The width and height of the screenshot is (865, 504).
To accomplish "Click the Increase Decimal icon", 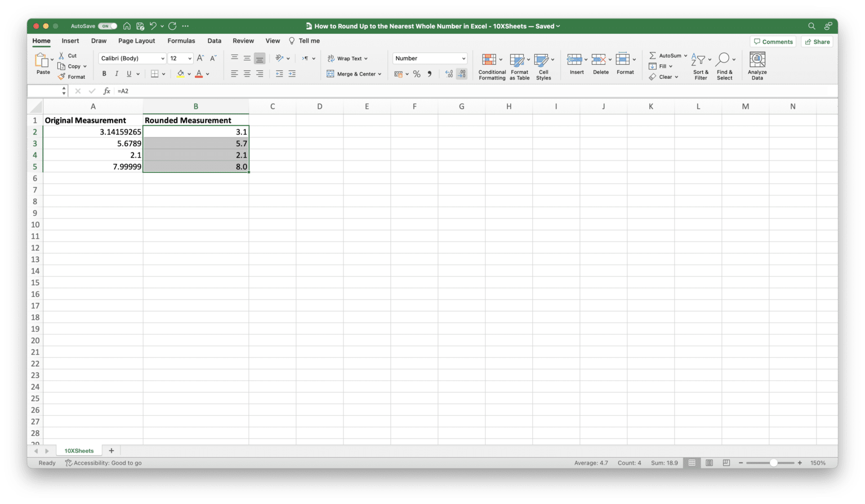I will pos(449,73).
